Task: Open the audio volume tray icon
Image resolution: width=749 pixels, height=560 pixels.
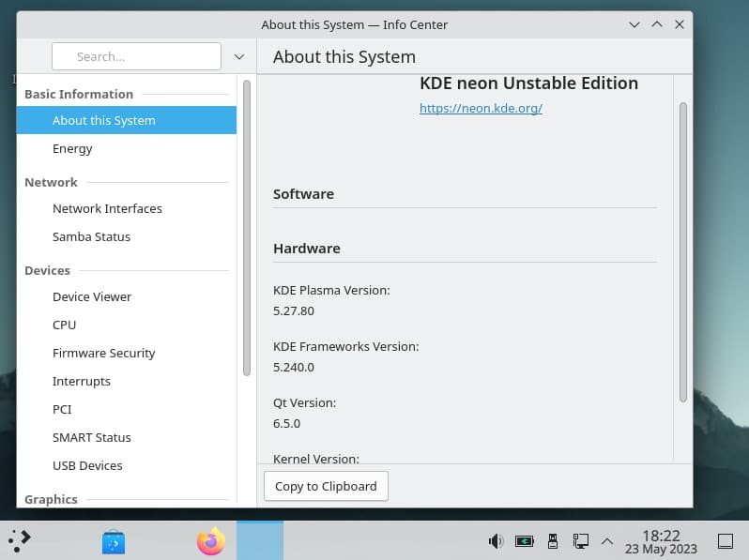Action: click(x=496, y=541)
